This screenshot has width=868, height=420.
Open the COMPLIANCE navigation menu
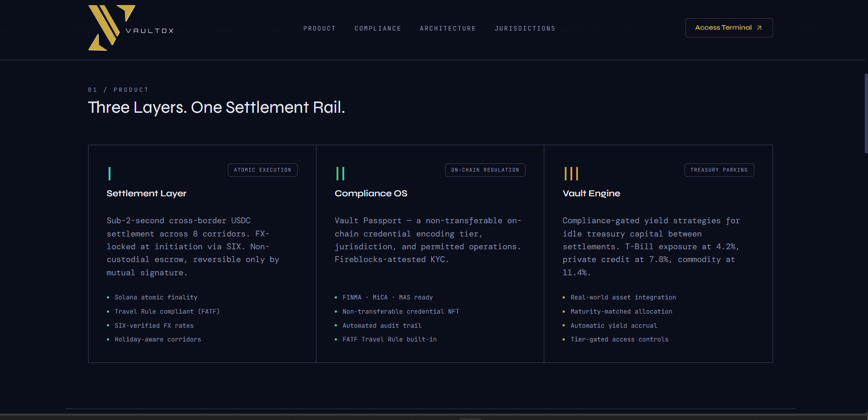(378, 28)
